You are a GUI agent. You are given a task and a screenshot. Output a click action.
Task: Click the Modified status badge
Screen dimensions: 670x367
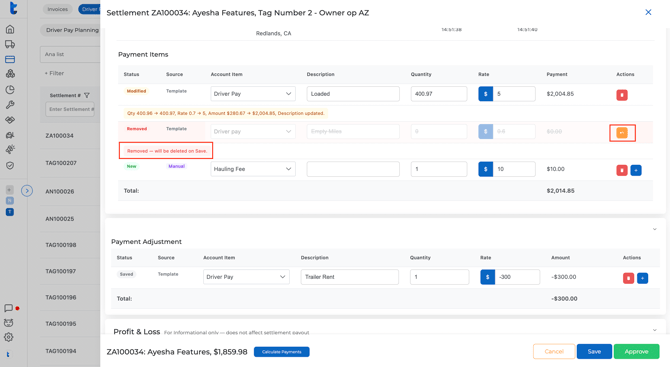click(136, 91)
